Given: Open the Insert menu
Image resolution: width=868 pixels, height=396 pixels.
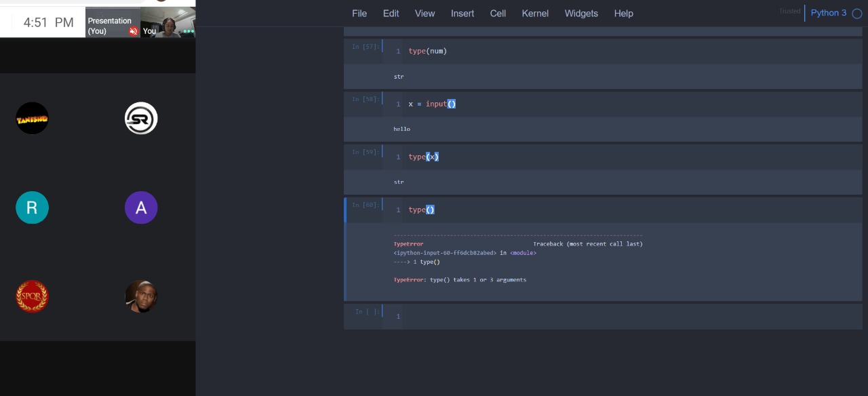Looking at the screenshot, I should pos(462,14).
